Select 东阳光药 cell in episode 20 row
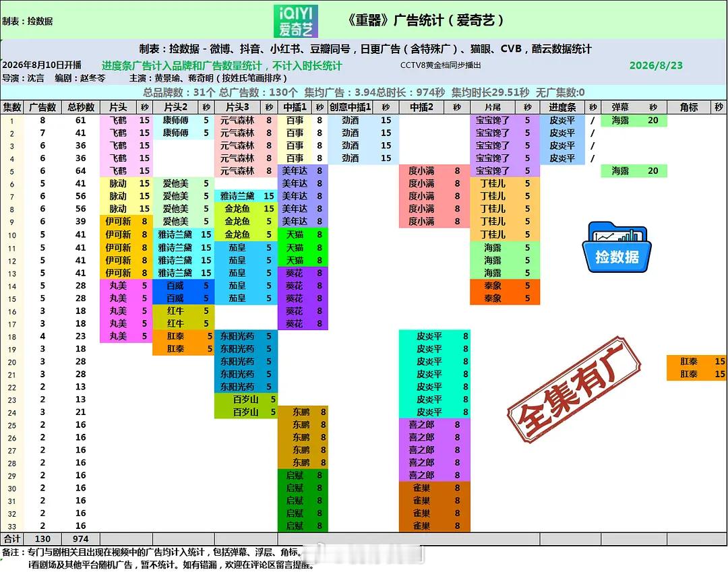This screenshot has height=572, width=728. (x=237, y=361)
